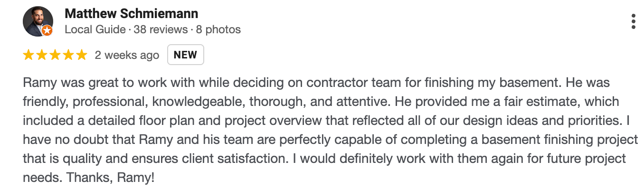Click the line starting "have no doubt that Ramy"
Screen dimensions: 644x190
tap(330, 140)
